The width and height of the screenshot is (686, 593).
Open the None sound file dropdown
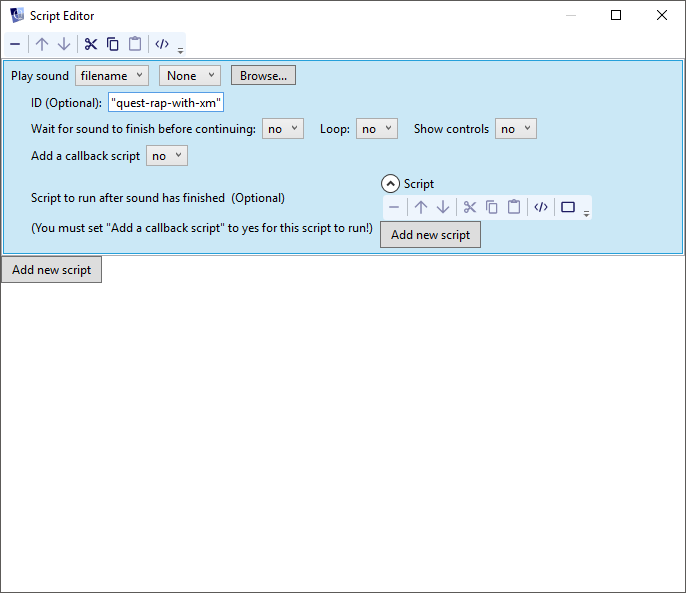190,76
